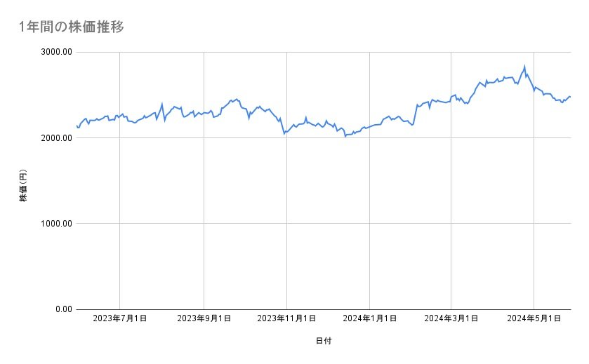
Task: Click the 2024年1月1日 x-axis label
Action: pyautogui.click(x=369, y=319)
